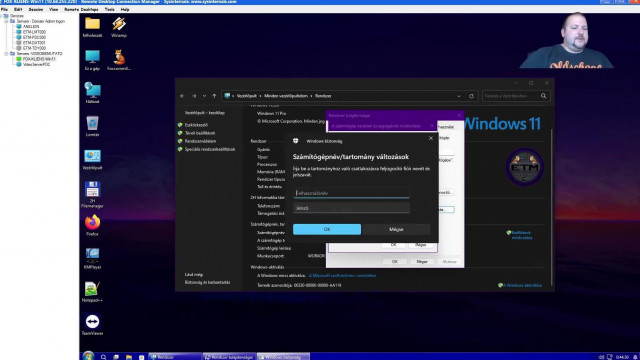Open Rendszervédelem link in sidebar
The width and height of the screenshot is (640, 360).
point(200,141)
